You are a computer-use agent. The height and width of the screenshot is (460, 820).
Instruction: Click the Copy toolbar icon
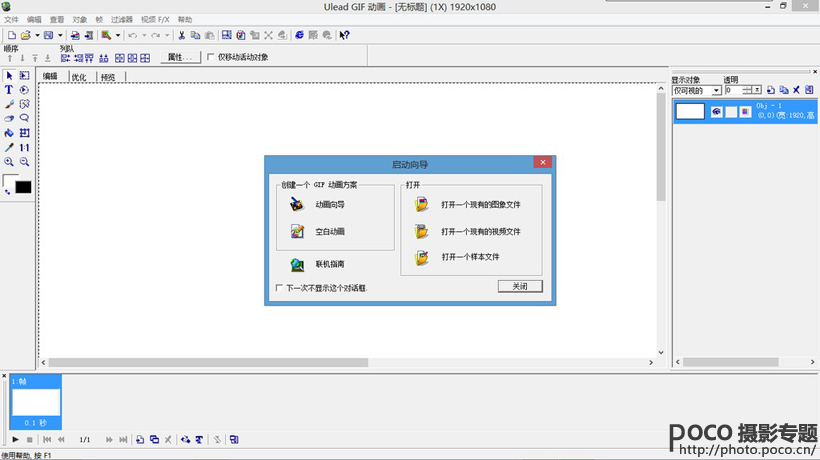point(195,35)
